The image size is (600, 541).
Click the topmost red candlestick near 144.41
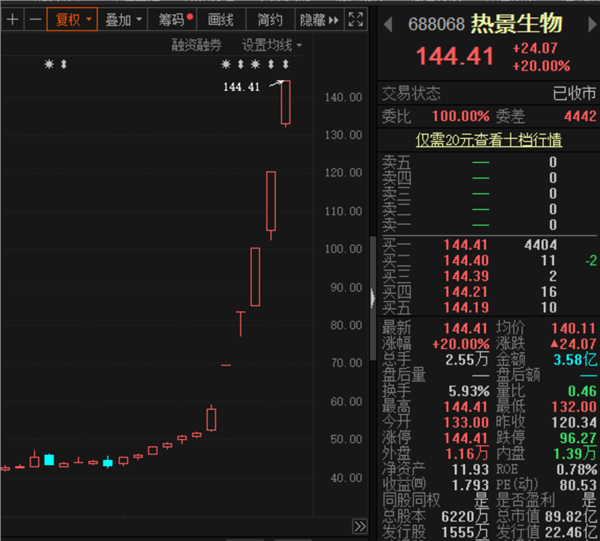click(286, 103)
